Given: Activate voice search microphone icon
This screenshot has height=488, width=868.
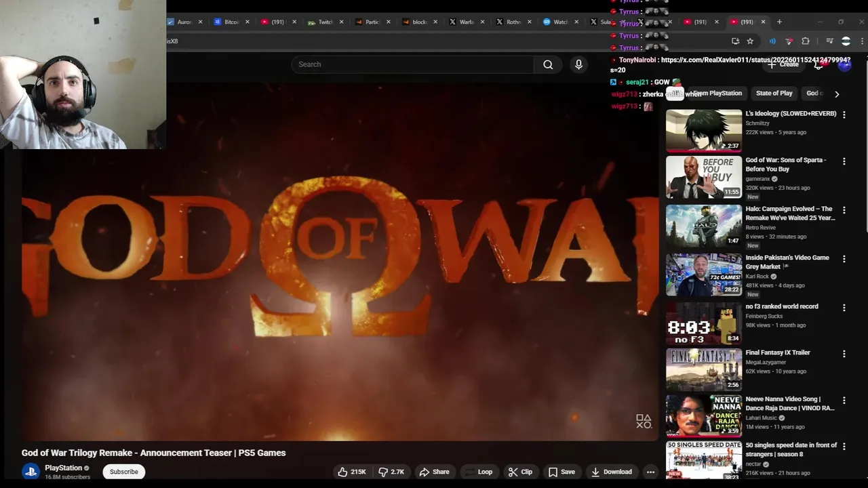Looking at the screenshot, I should (x=578, y=64).
